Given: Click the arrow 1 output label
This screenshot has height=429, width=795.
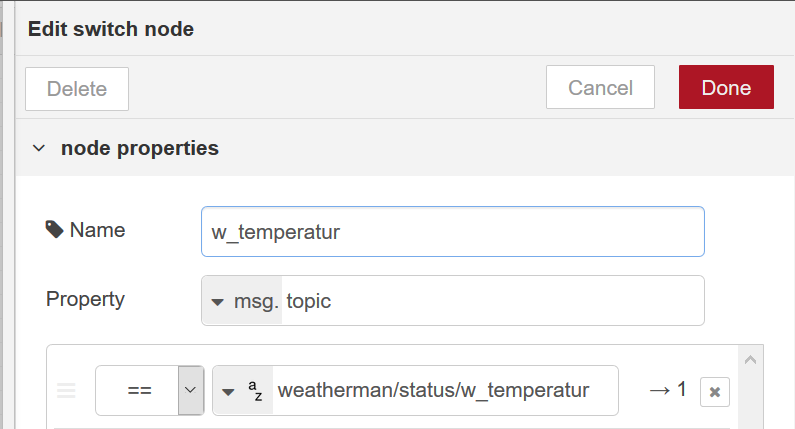Looking at the screenshot, I should (668, 390).
